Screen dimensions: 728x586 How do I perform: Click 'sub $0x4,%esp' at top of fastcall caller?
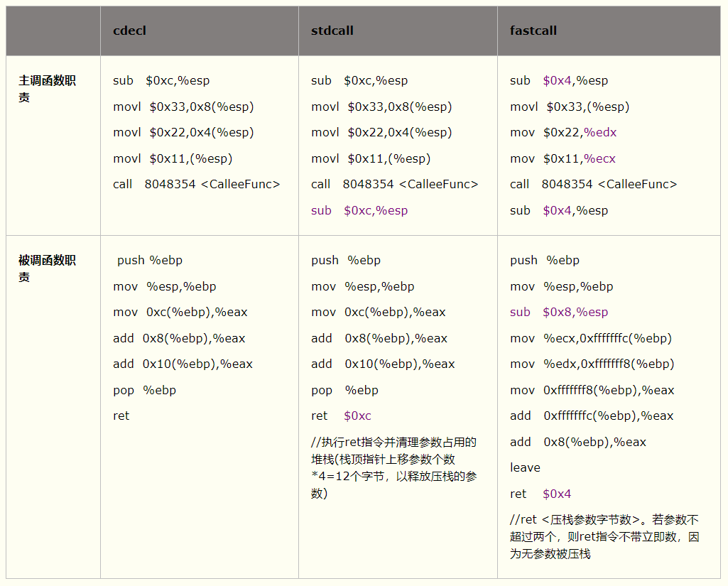pos(559,81)
